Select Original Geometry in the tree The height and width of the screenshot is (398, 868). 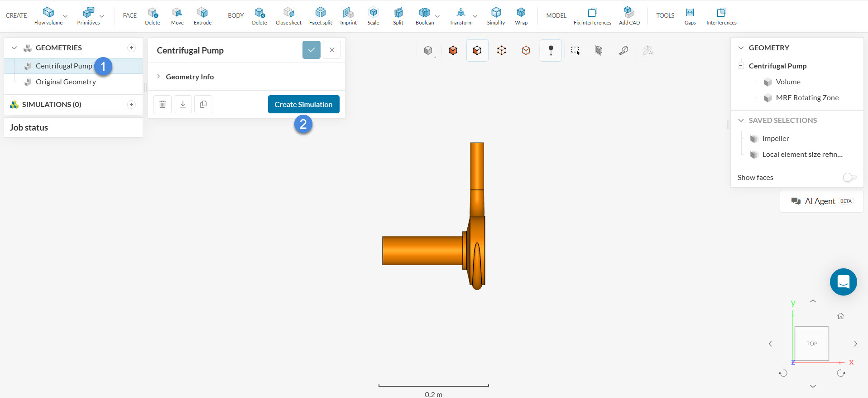tap(66, 82)
